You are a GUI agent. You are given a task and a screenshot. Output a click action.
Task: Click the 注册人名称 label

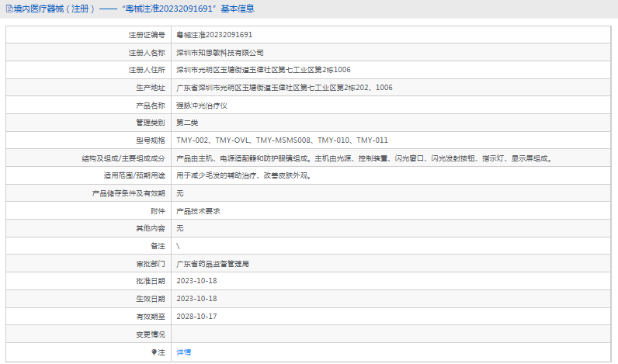click(147, 53)
